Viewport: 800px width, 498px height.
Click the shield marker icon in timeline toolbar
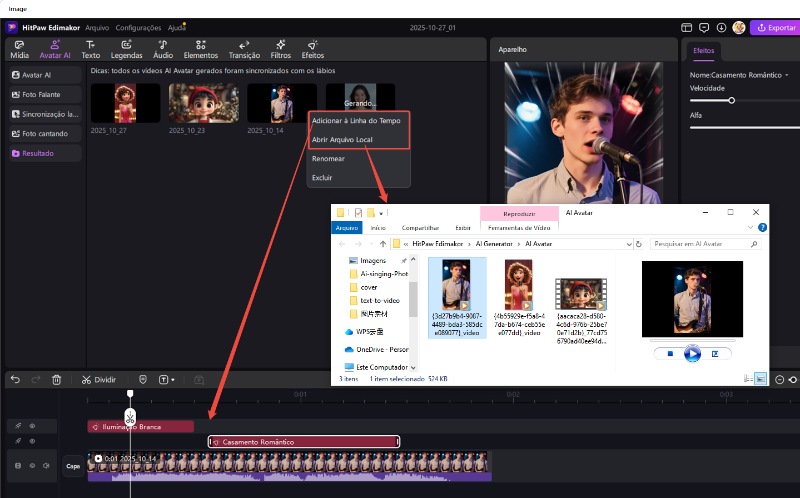[143, 380]
